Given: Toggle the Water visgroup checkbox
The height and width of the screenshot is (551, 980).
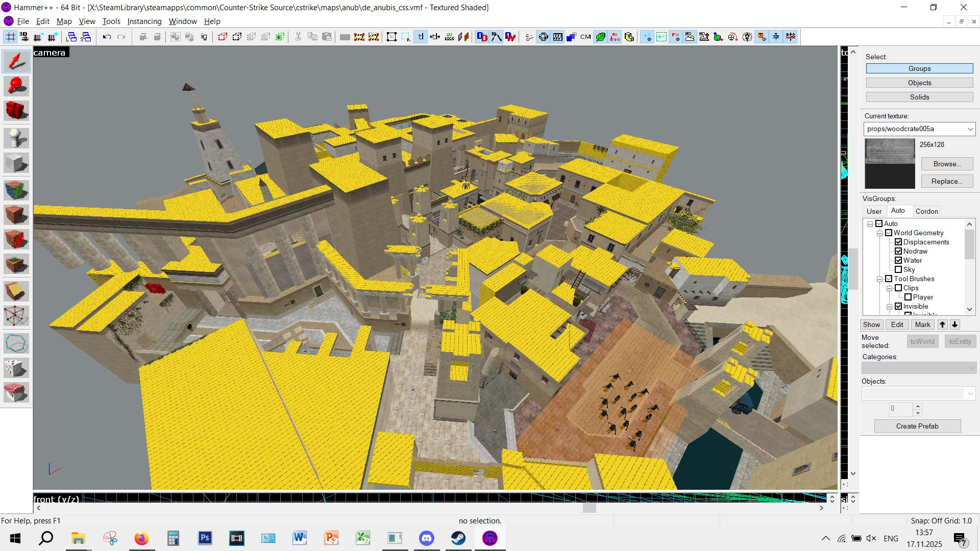Looking at the screenshot, I should click(x=898, y=260).
